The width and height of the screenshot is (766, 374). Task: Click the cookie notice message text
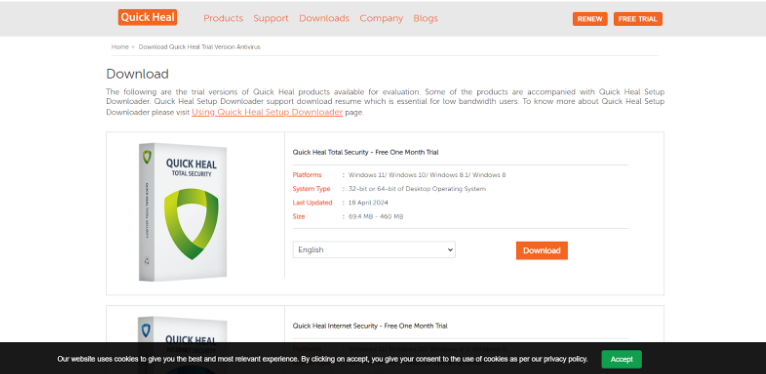(x=322, y=359)
